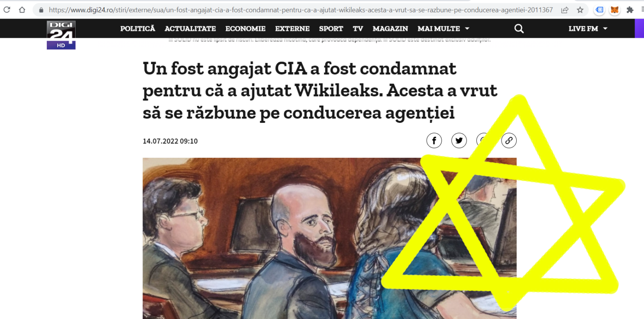Click the URL in the address bar
Image resolution: width=644 pixels, height=319 pixels.
(x=301, y=9)
